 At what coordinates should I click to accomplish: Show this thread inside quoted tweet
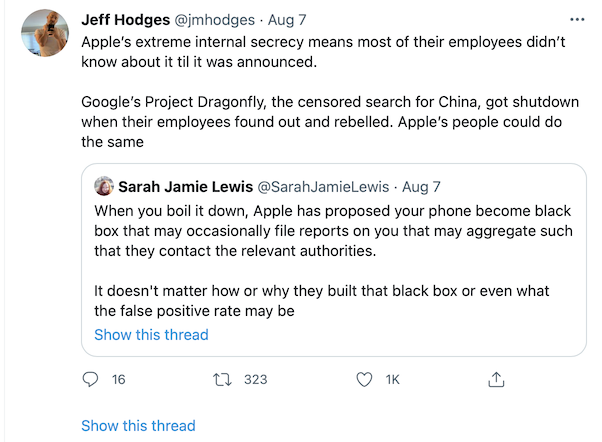coord(151,335)
